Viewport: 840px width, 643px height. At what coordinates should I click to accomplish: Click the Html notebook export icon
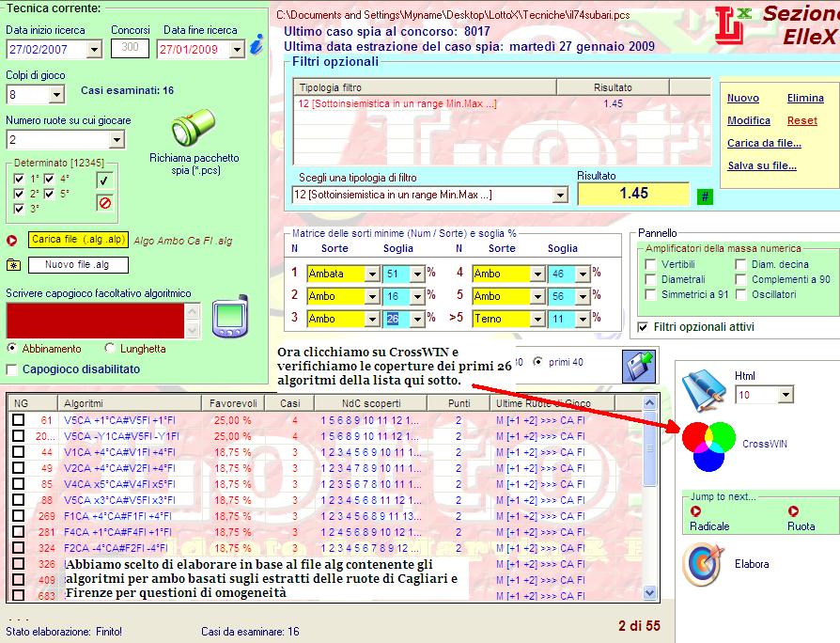pos(704,390)
